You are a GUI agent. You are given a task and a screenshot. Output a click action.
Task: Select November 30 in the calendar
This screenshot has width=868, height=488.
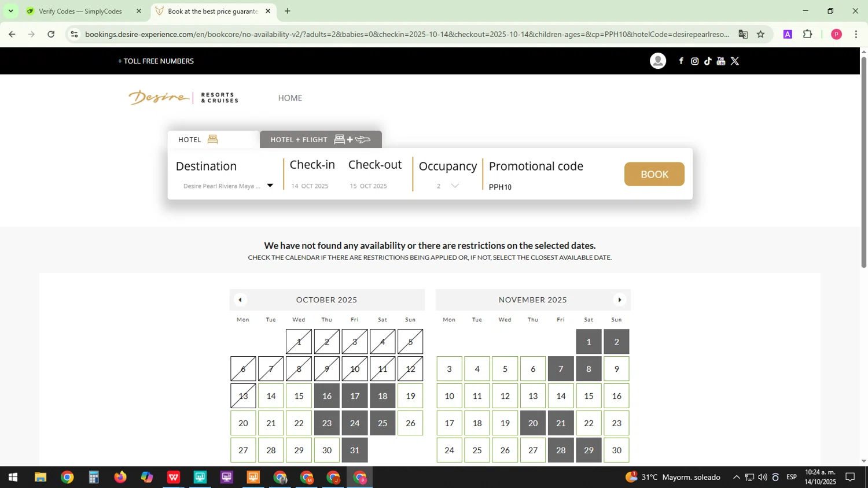617,450
